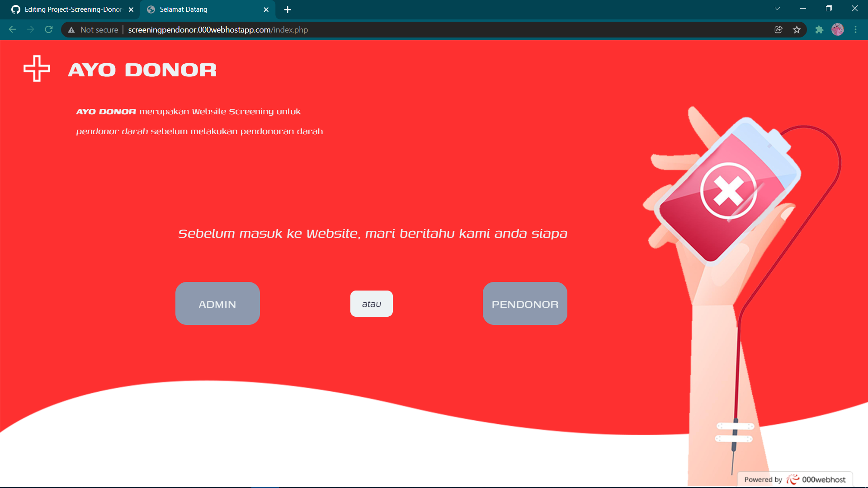The height and width of the screenshot is (488, 868).
Task: Click the back navigation arrow
Action: click(12, 29)
